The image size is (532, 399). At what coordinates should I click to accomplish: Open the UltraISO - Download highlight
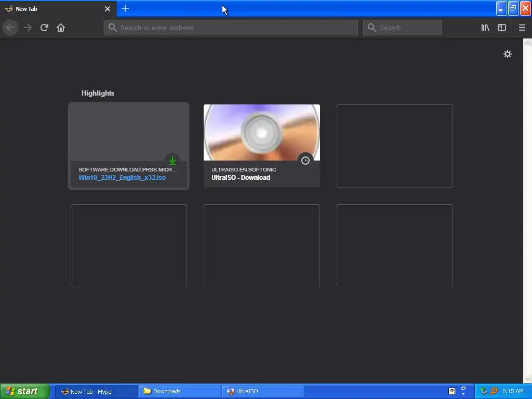[x=241, y=178]
